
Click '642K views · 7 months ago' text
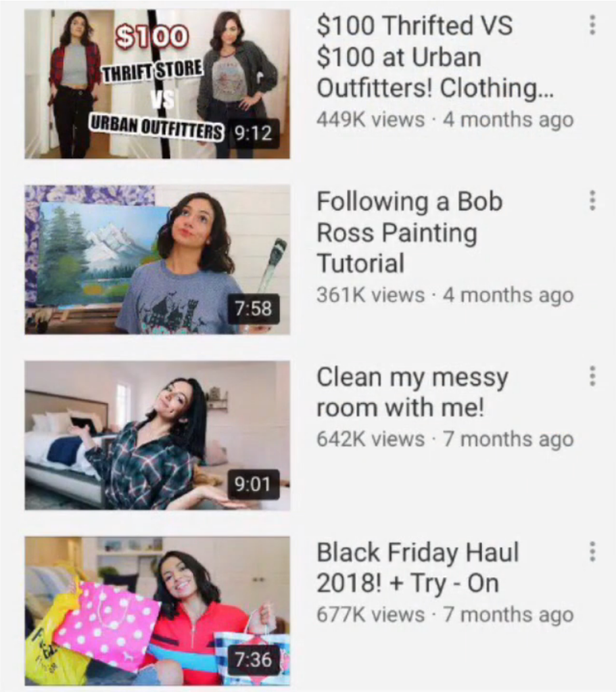445,439
